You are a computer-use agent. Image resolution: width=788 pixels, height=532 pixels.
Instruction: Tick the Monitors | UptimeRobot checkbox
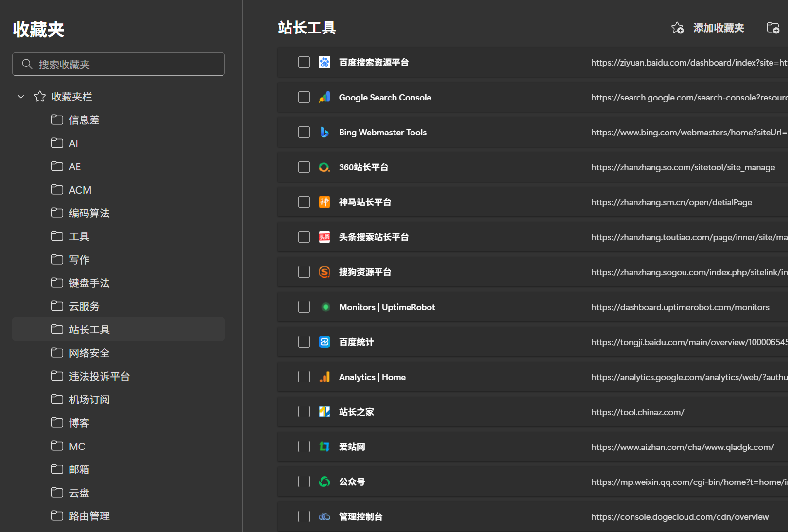304,307
